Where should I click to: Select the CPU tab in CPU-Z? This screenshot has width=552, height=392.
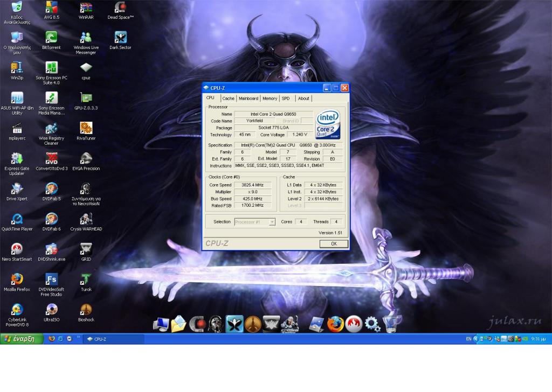pyautogui.click(x=211, y=98)
